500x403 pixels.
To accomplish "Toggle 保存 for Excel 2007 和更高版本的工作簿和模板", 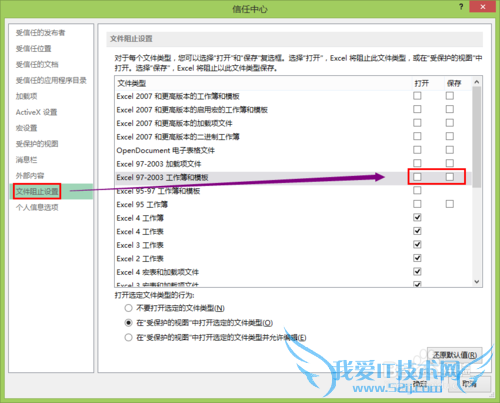I will point(450,96).
